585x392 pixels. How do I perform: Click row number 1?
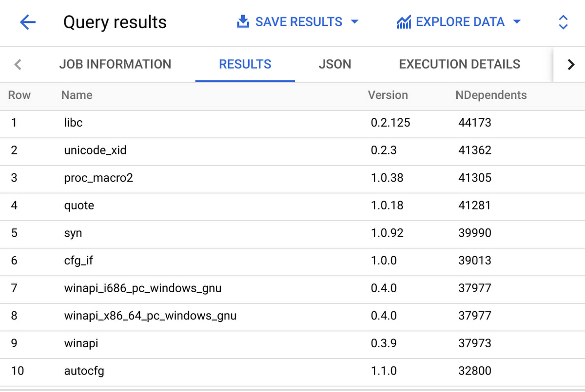(x=14, y=123)
